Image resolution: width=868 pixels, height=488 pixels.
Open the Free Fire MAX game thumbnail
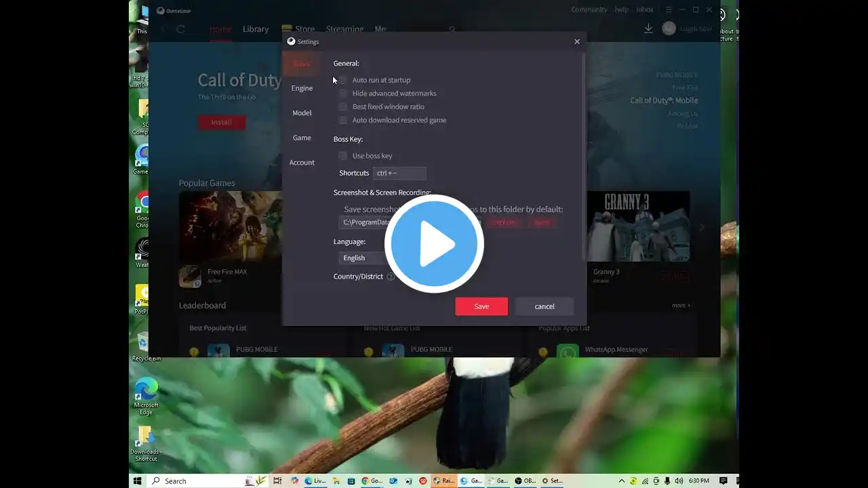coord(231,226)
